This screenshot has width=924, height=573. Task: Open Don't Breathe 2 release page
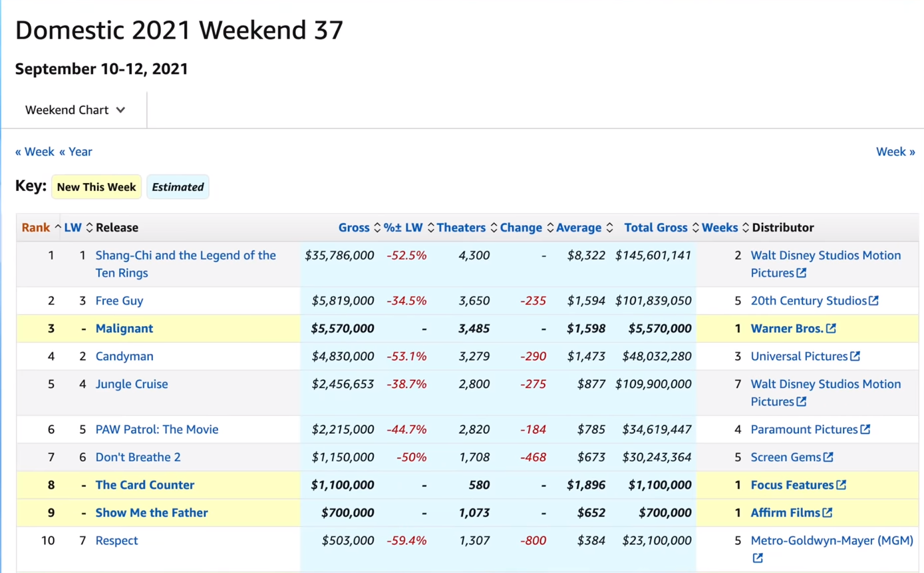138,457
